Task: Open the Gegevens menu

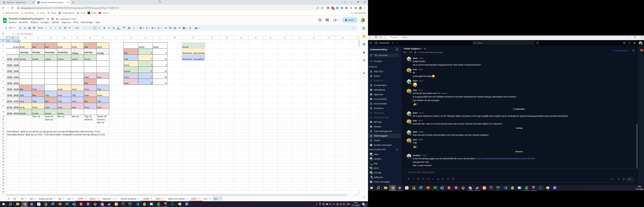Action: coord(66,22)
